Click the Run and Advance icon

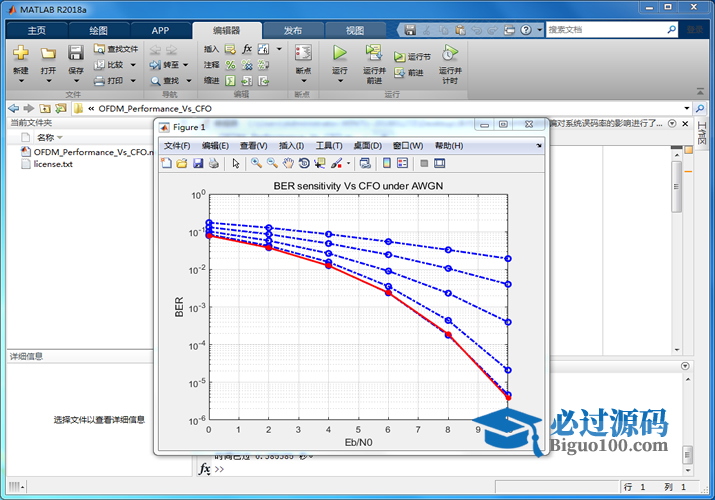click(374, 52)
